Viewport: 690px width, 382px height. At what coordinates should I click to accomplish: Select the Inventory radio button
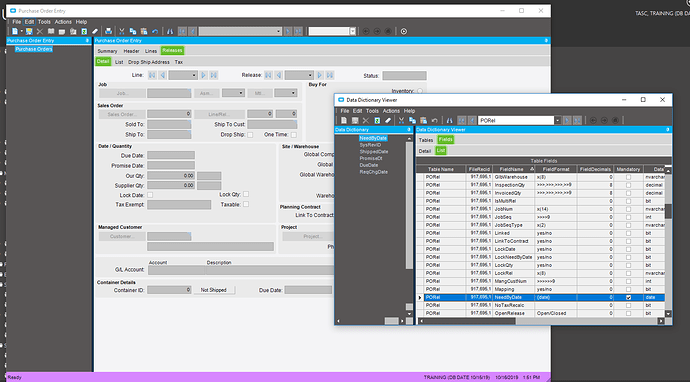click(420, 91)
